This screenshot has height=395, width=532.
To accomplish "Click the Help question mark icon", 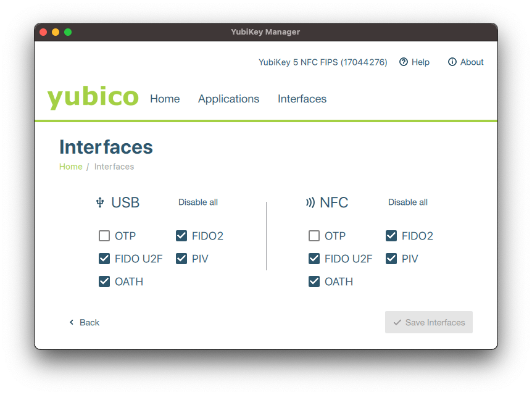I will coord(404,62).
